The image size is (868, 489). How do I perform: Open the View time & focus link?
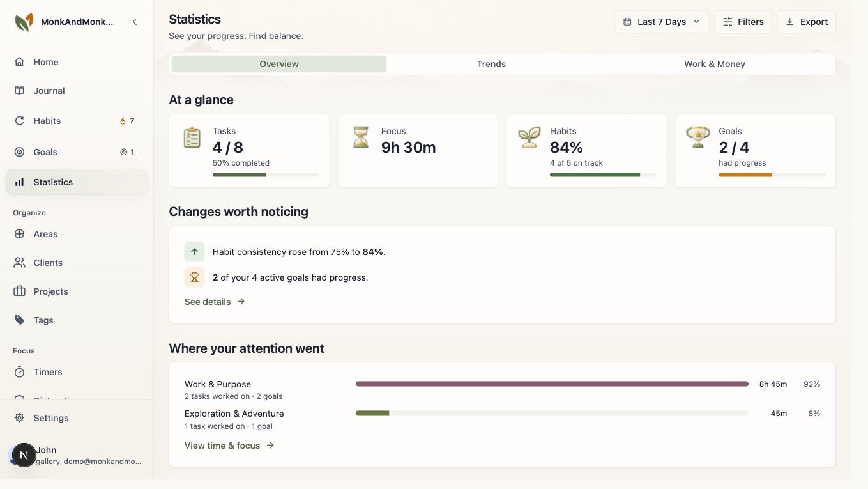(x=229, y=446)
